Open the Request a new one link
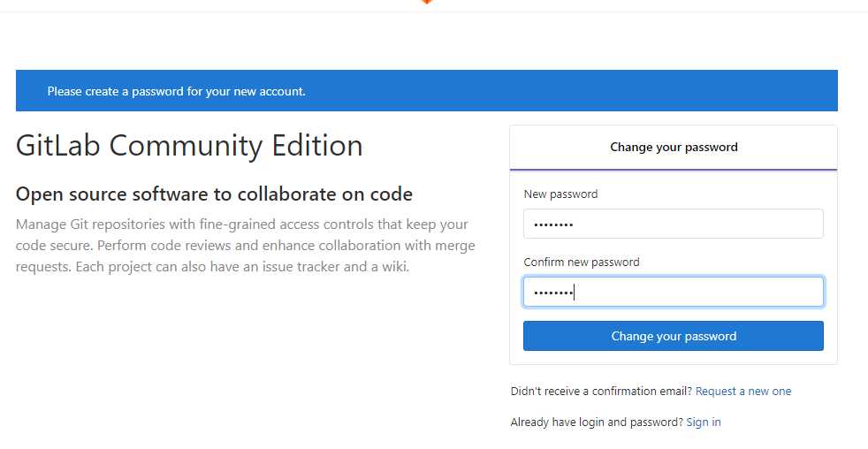Image resolution: width=868 pixels, height=449 pixels. coord(742,391)
